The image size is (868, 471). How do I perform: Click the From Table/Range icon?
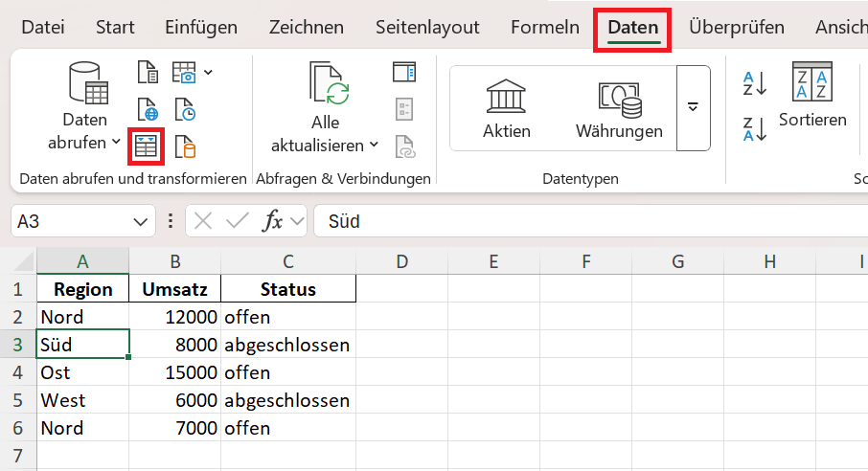point(147,146)
